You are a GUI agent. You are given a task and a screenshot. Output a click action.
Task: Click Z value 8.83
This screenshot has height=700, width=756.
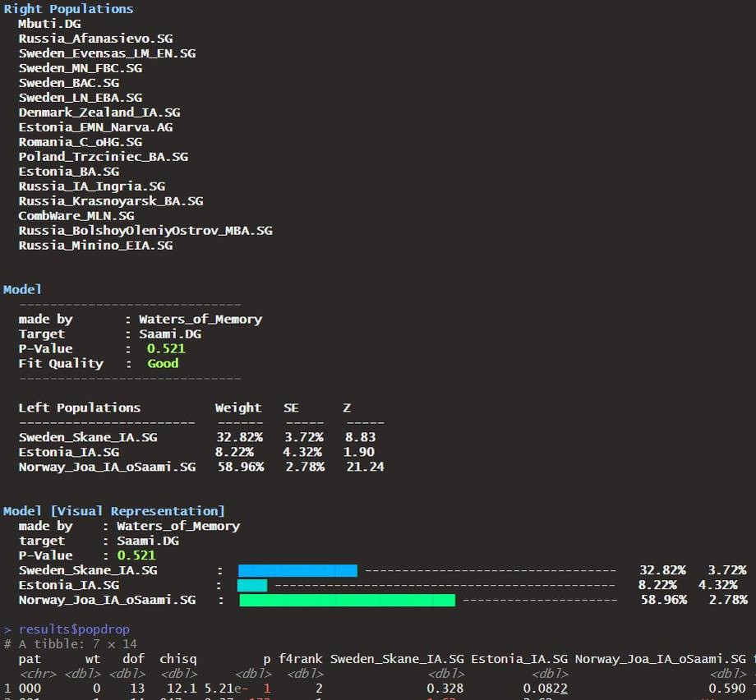pyautogui.click(x=360, y=437)
